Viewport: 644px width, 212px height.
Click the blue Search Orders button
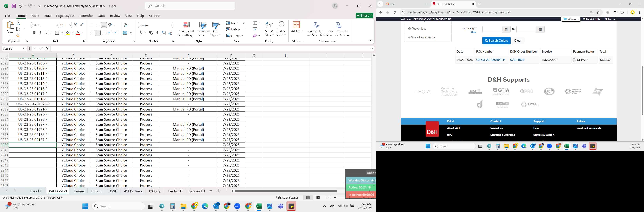pos(496,41)
